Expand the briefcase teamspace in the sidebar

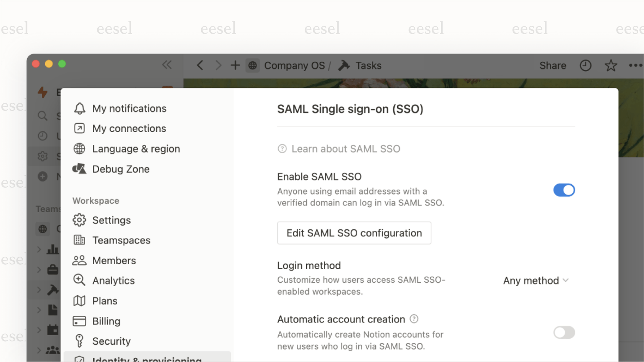click(39, 269)
